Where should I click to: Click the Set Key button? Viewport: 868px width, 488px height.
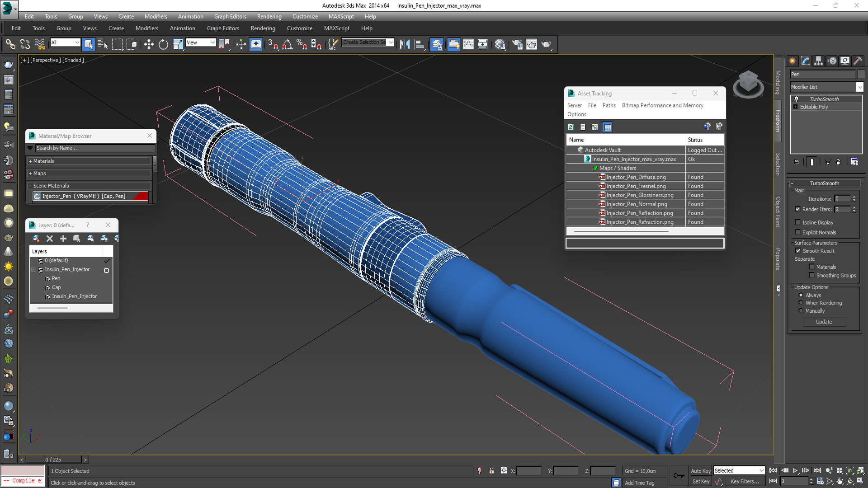tap(701, 482)
